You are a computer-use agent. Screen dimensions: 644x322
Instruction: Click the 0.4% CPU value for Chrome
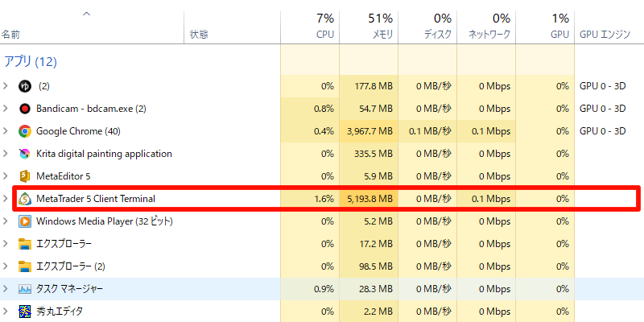coord(324,131)
